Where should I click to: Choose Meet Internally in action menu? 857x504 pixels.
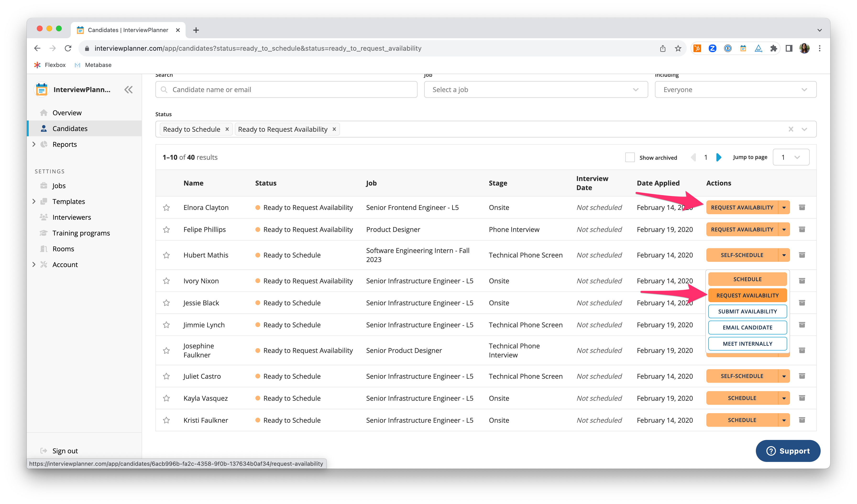(x=747, y=344)
